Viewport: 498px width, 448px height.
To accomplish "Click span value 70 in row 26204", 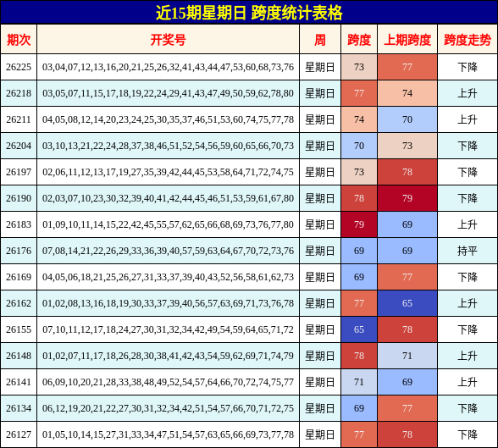I will (x=359, y=146).
